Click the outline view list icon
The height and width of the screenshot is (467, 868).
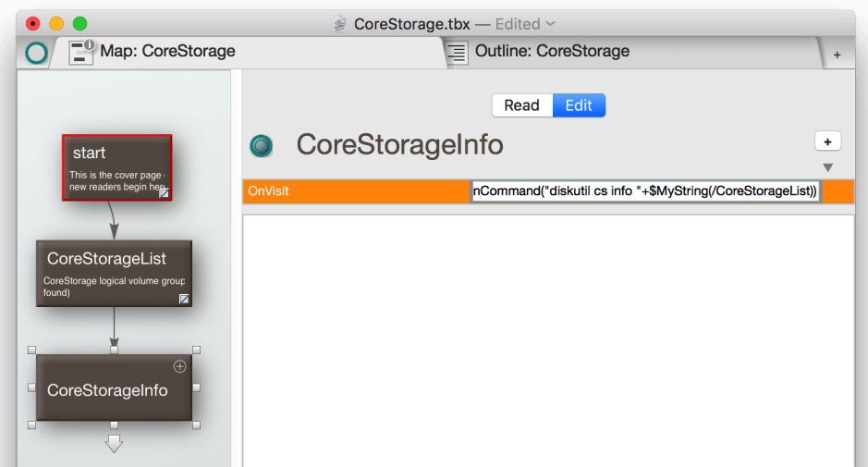tap(457, 53)
